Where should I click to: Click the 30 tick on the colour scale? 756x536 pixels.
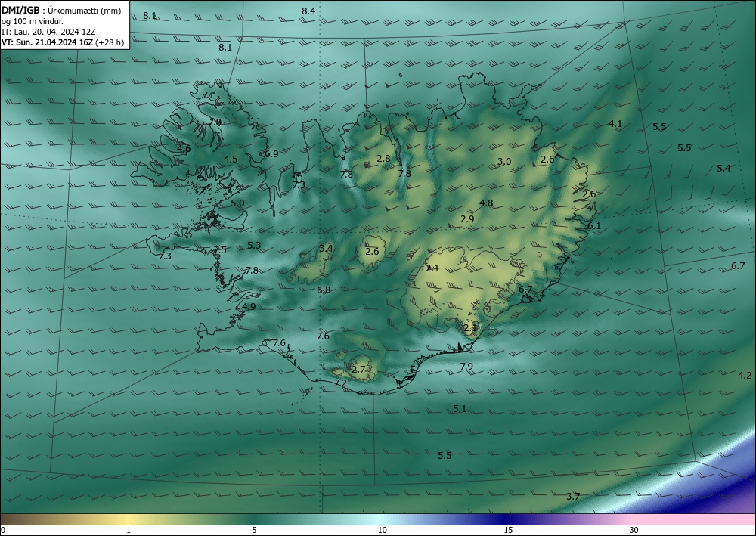click(x=634, y=530)
